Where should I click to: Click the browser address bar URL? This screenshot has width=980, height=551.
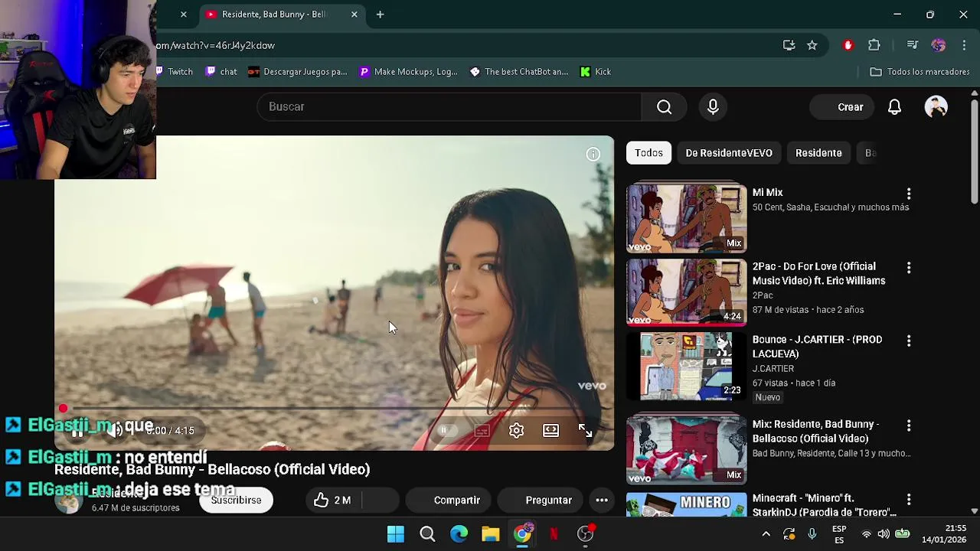(216, 46)
